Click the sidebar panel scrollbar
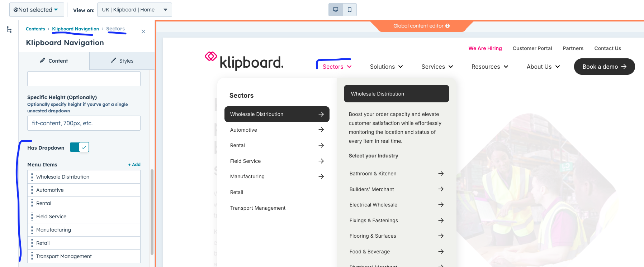The width and height of the screenshot is (644, 267). click(152, 212)
